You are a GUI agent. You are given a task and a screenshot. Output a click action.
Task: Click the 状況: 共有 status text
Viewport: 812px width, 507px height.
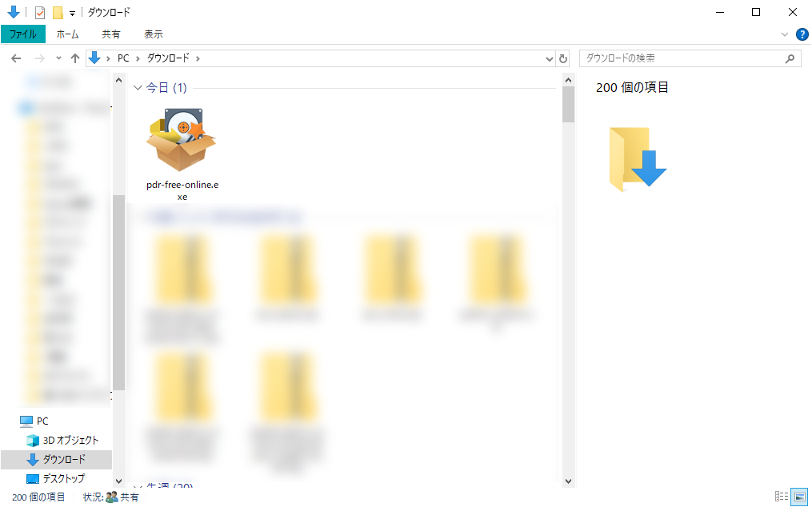[111, 497]
